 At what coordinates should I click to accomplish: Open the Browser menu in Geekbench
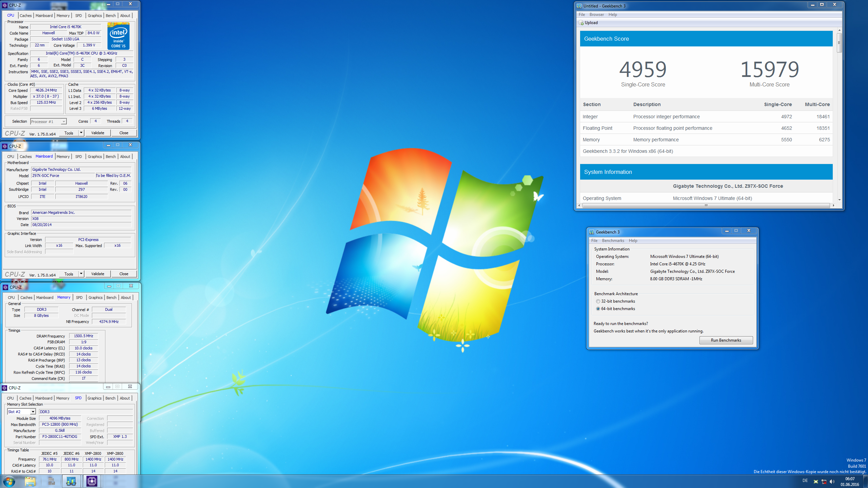pos(596,15)
